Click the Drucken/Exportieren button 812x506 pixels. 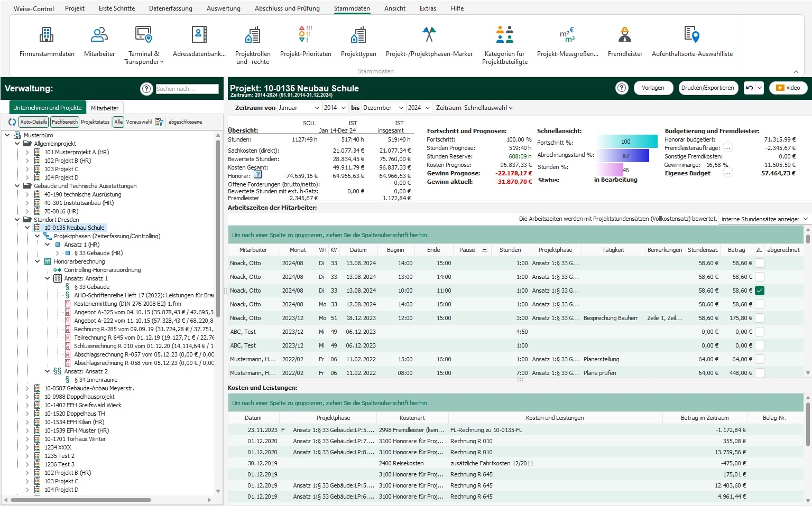tap(707, 88)
